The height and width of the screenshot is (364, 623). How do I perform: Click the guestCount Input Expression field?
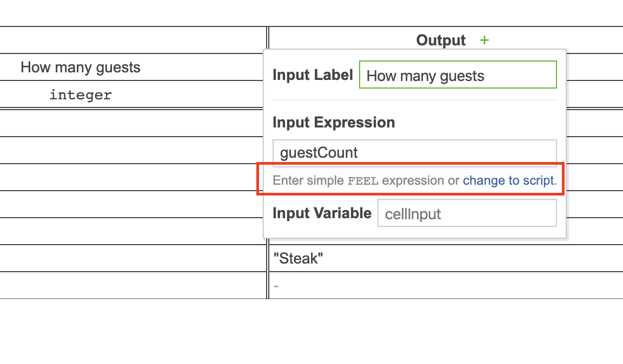414,152
